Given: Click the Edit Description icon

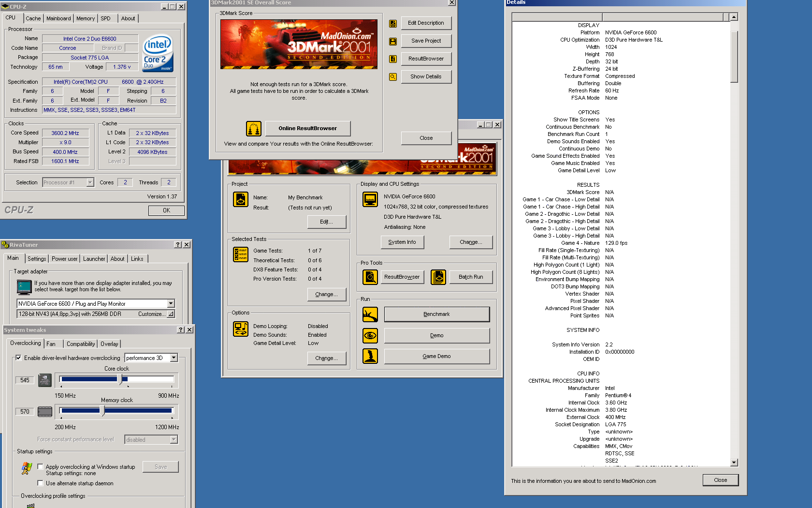Looking at the screenshot, I should [x=393, y=23].
